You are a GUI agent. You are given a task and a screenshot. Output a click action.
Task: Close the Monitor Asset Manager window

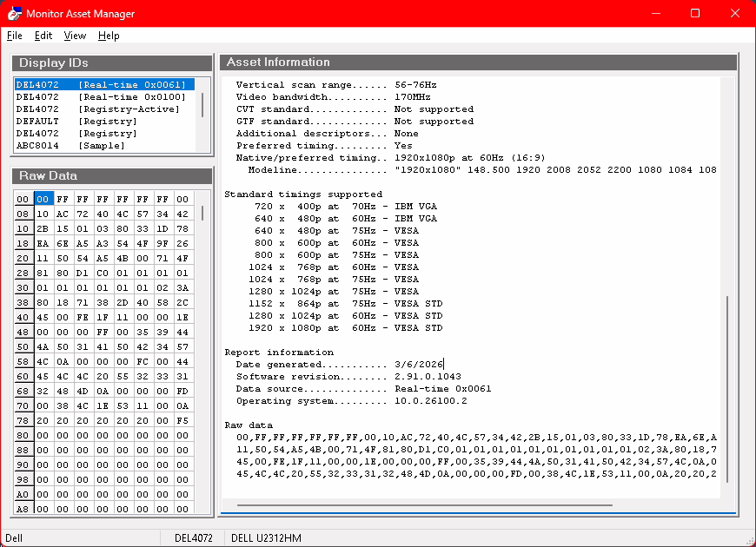pos(735,13)
